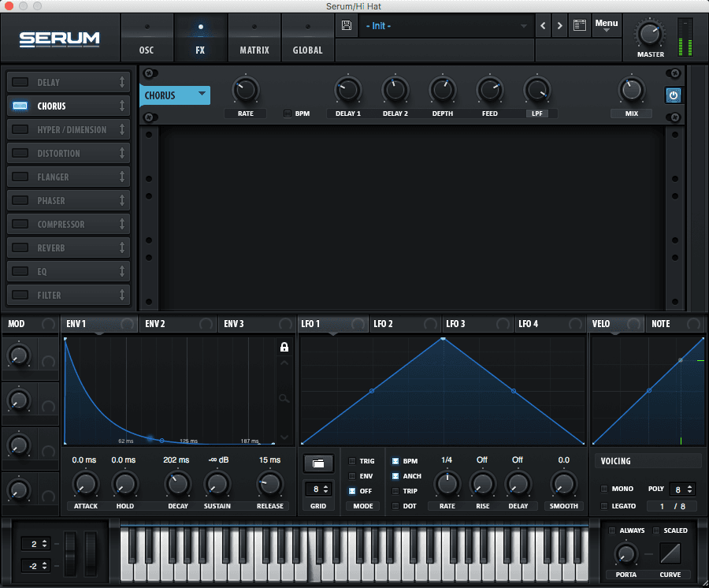Check the ALWAYS portamento checkbox
709x588 pixels.
pyautogui.click(x=612, y=530)
